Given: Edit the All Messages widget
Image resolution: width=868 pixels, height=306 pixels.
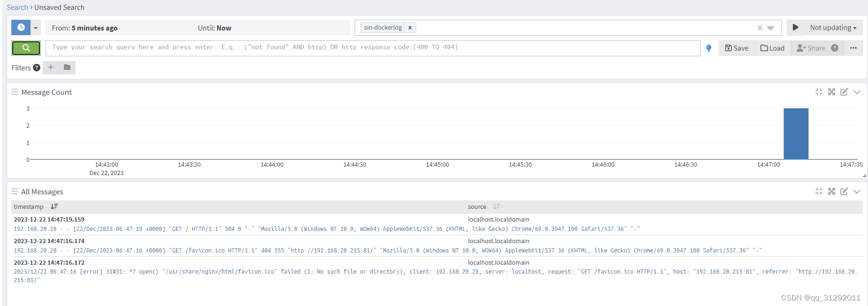Looking at the screenshot, I should 844,191.
